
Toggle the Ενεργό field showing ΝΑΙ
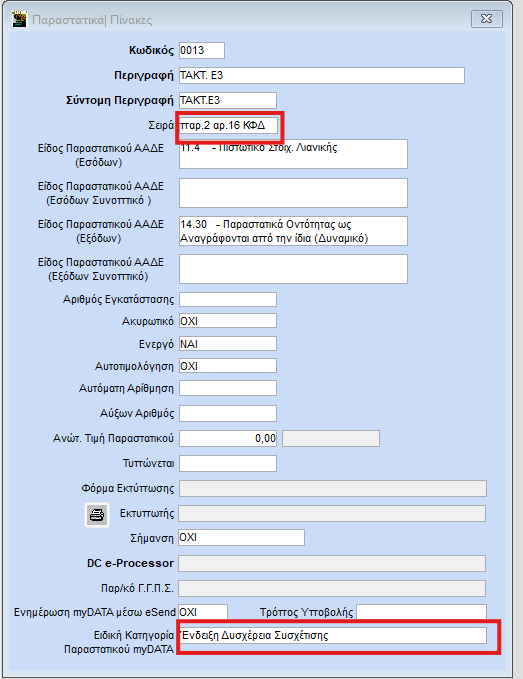click(x=228, y=344)
